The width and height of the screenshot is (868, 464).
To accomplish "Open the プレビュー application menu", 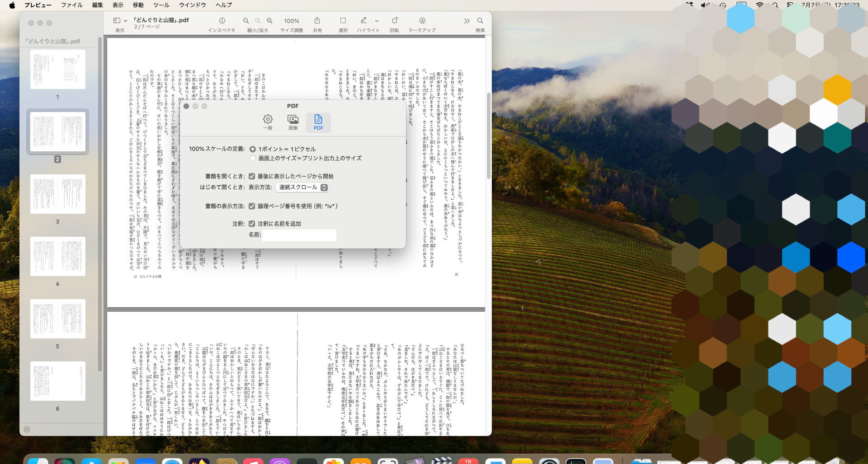I will [38, 5].
